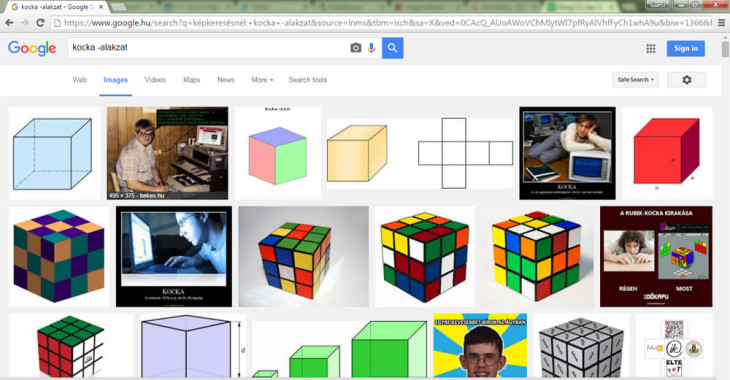The height and width of the screenshot is (380, 730).
Task: Close the kocka -alakzat browser tab
Action: (x=101, y=7)
